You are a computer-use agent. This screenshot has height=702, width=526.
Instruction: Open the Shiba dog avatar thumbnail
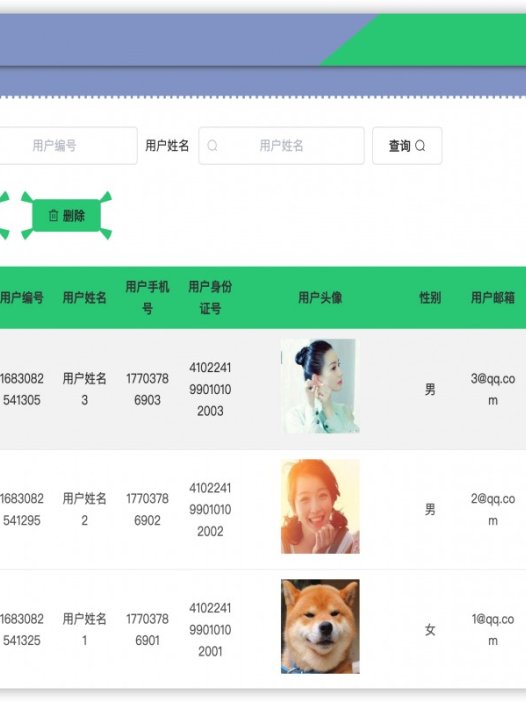click(x=320, y=626)
